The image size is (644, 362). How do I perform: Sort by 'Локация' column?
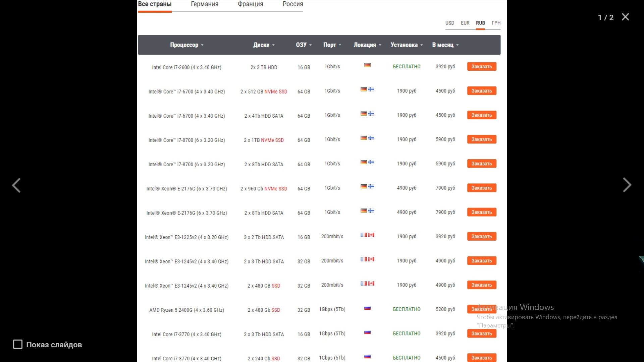click(367, 45)
